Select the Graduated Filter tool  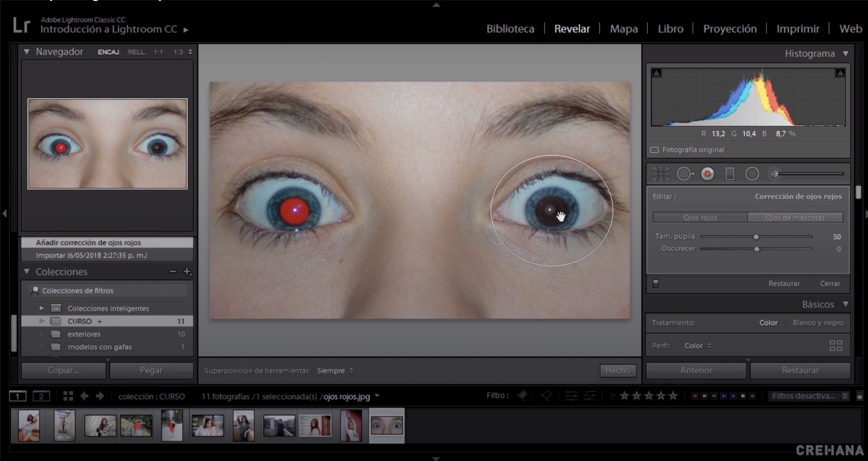click(730, 174)
